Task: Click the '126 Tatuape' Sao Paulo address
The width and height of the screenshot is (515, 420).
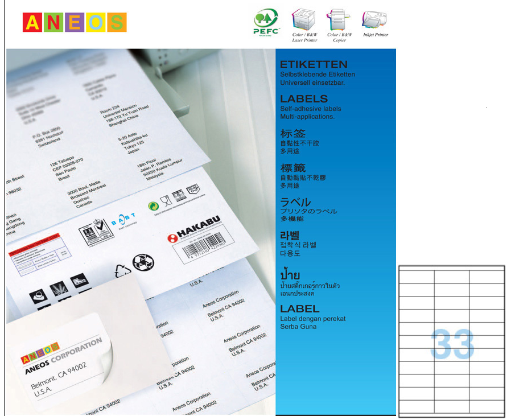Action: point(67,168)
